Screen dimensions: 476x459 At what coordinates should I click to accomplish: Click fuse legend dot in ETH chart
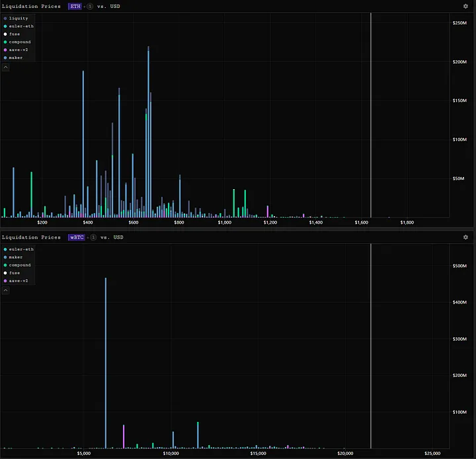click(5, 34)
